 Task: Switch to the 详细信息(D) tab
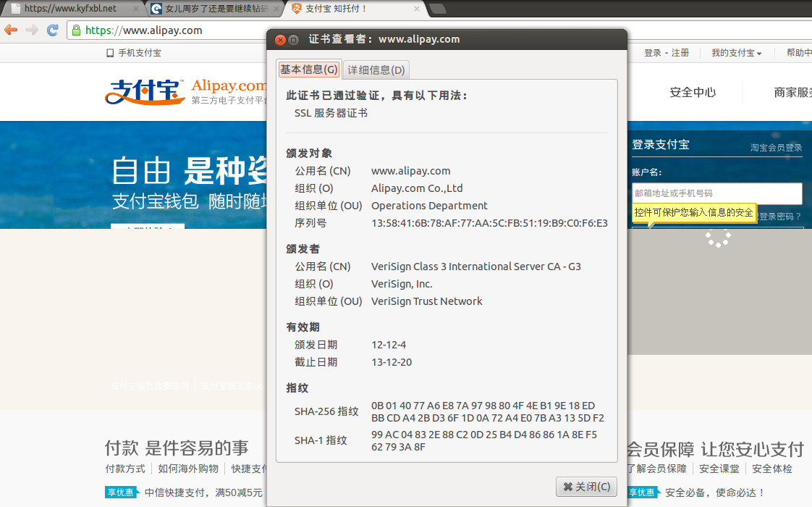[x=376, y=70]
